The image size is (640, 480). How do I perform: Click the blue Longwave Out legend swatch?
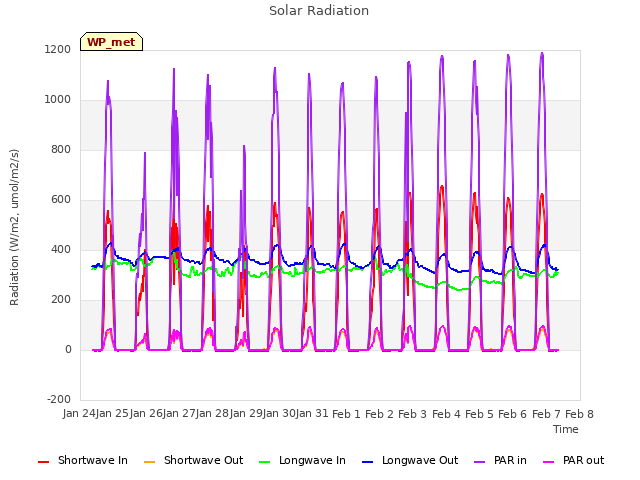pyautogui.click(x=368, y=462)
